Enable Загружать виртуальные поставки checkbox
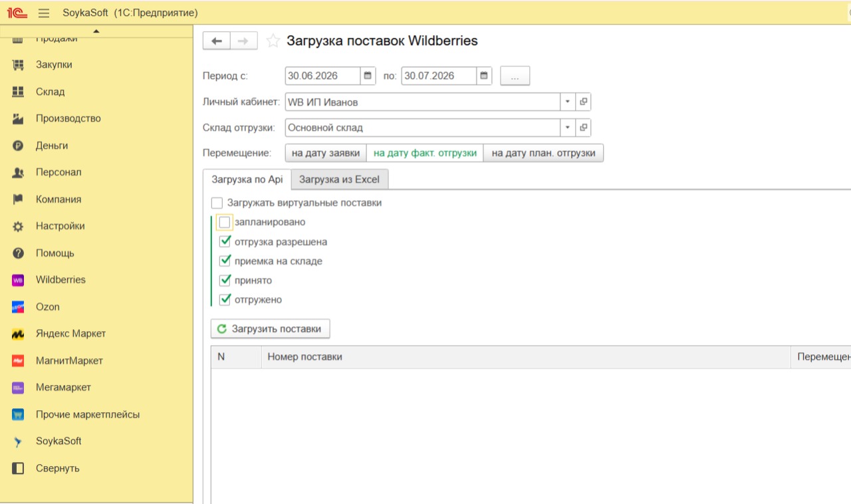The height and width of the screenshot is (504, 851). 217,203
